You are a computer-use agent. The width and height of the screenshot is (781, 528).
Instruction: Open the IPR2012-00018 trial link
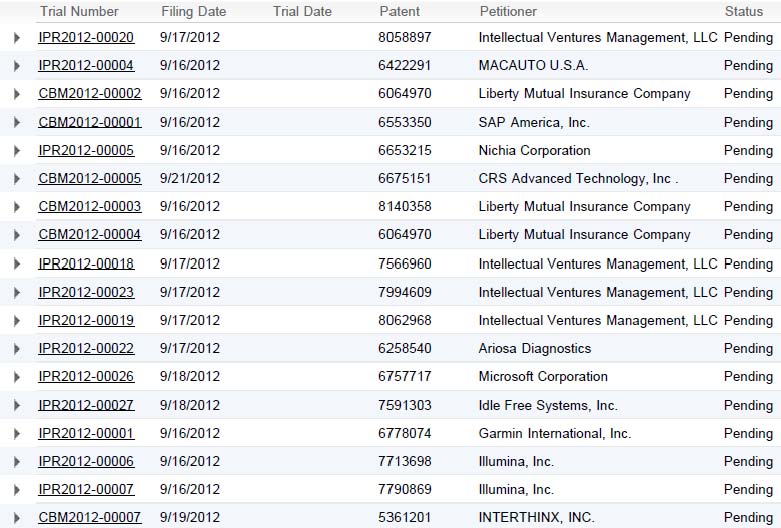point(86,264)
